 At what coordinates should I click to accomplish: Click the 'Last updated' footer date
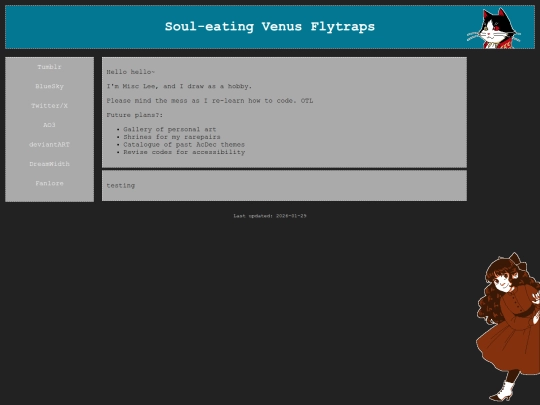tap(270, 216)
